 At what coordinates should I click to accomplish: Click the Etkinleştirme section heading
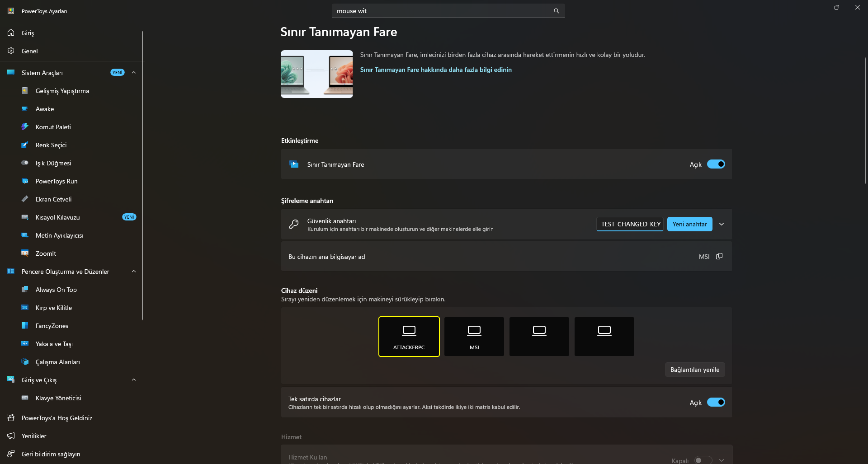click(x=300, y=141)
